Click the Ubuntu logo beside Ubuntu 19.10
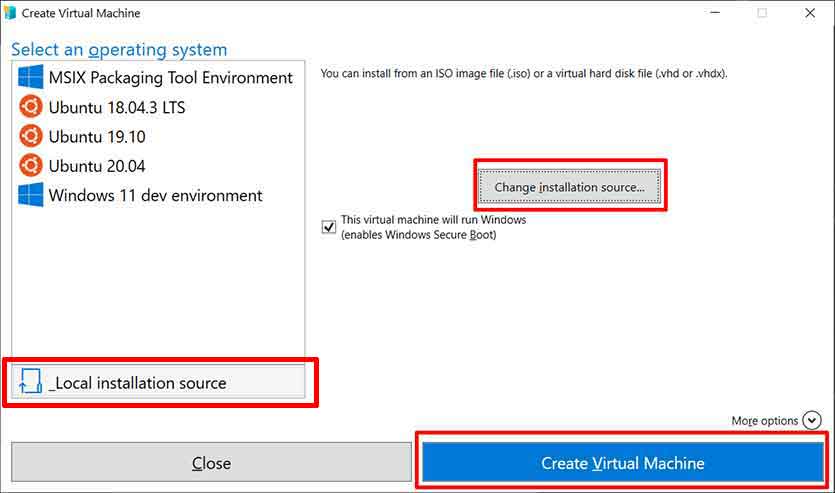835x493 pixels. pyautogui.click(x=30, y=136)
